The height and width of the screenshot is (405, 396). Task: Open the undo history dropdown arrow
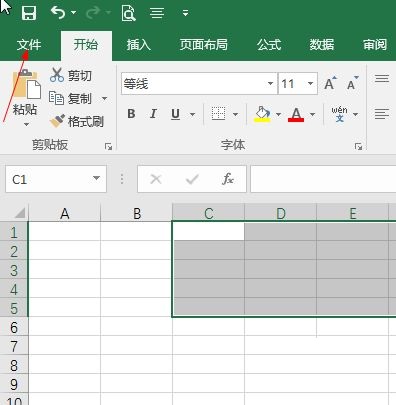(74, 13)
